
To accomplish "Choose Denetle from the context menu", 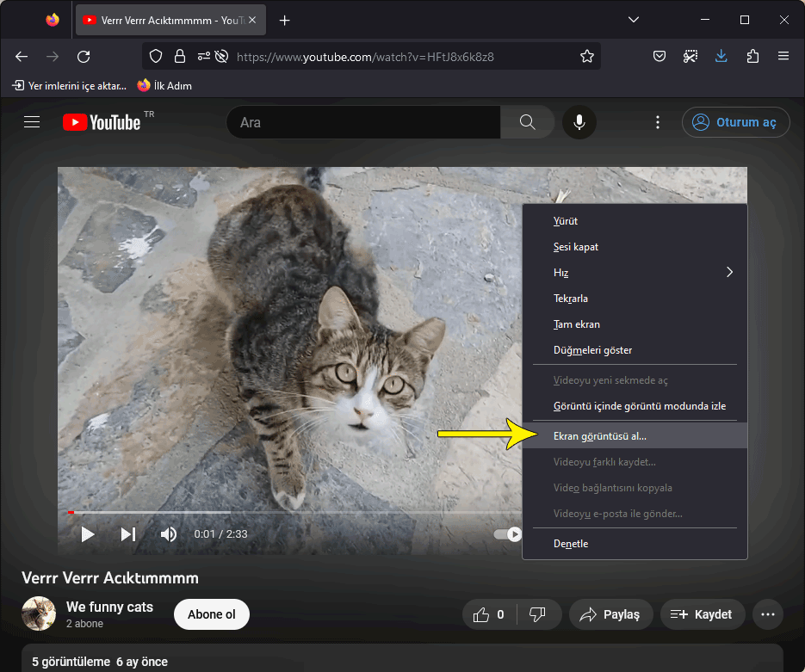I will pyautogui.click(x=635, y=543).
